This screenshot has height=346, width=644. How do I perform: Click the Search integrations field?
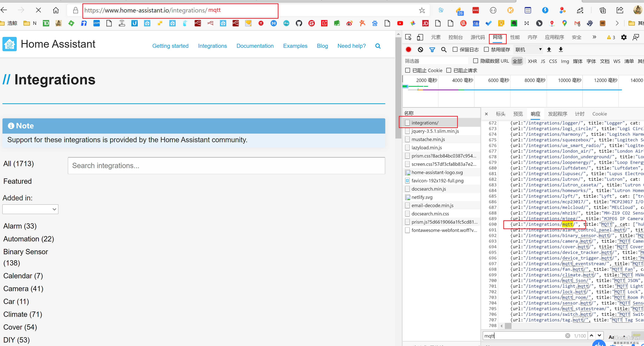(226, 166)
